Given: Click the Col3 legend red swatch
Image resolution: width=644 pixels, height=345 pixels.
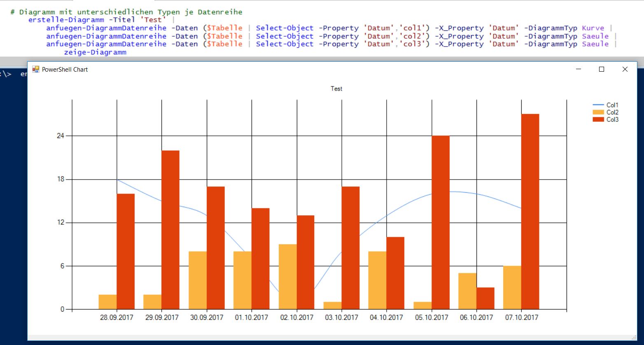Looking at the screenshot, I should point(598,119).
